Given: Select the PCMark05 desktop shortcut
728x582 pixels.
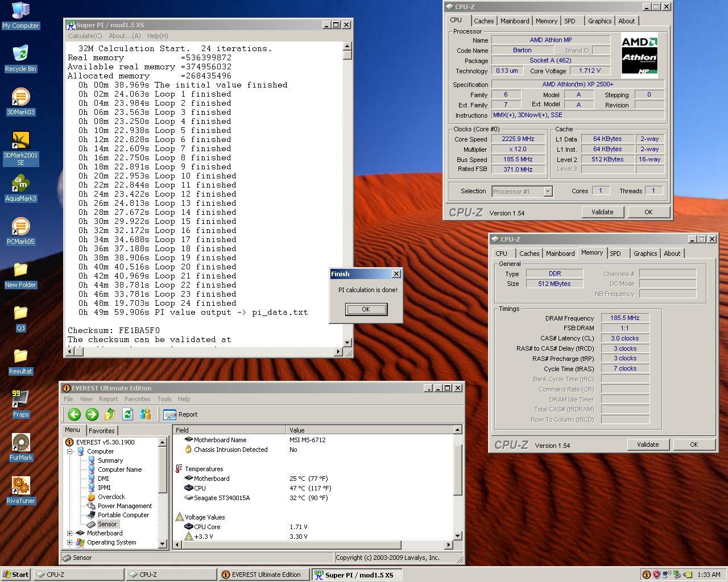Looking at the screenshot, I should pos(20,232).
